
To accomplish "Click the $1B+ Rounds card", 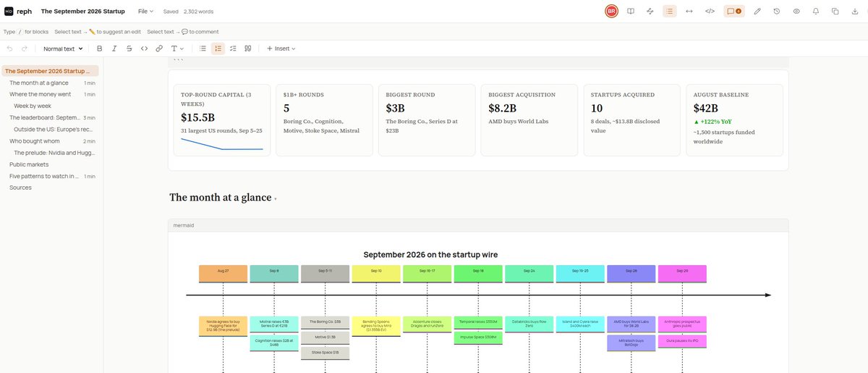I will click(x=324, y=120).
